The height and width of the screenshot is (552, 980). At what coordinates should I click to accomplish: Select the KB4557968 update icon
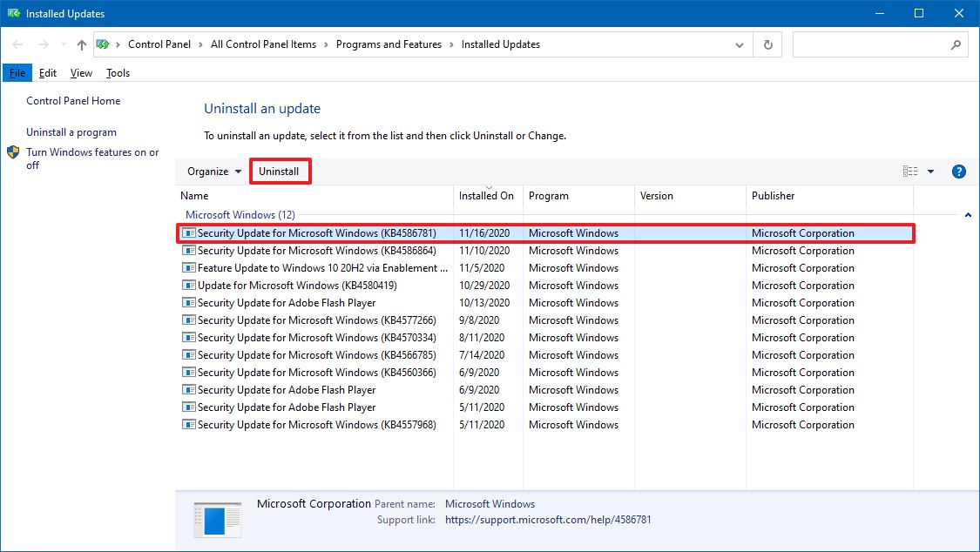click(x=189, y=425)
